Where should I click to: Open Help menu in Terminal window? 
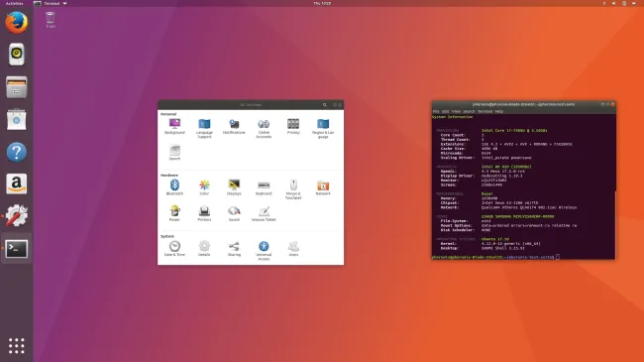click(x=499, y=111)
